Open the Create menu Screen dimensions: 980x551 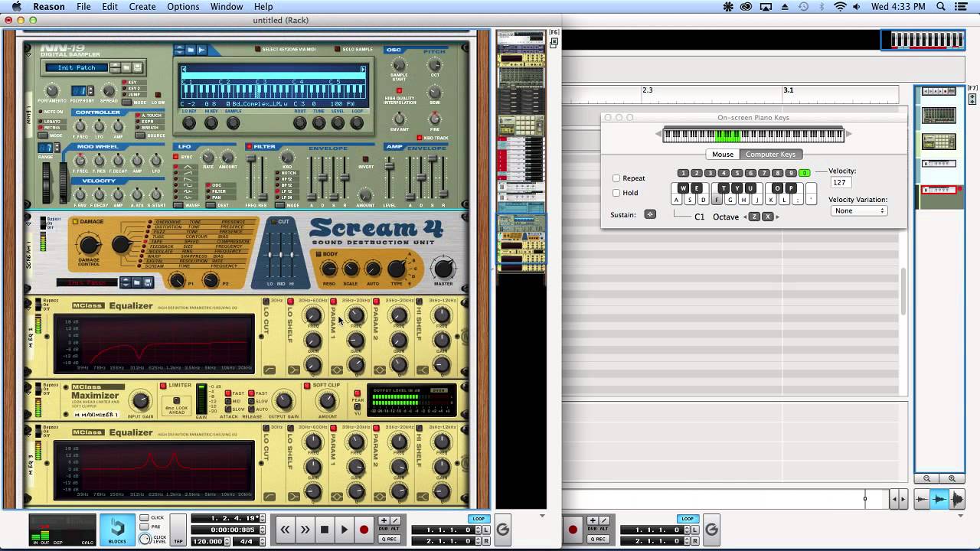142,7
